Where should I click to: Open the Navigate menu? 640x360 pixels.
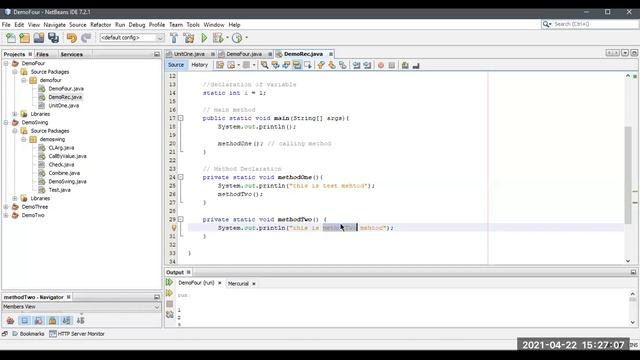pos(54,25)
